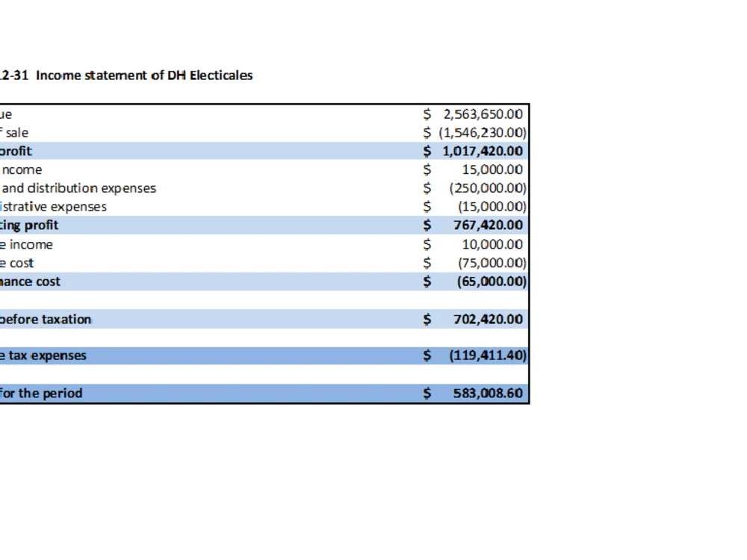Viewport: 747px width, 560px height.
Task: Click the bold value 1,017,420.00
Action: click(x=482, y=151)
